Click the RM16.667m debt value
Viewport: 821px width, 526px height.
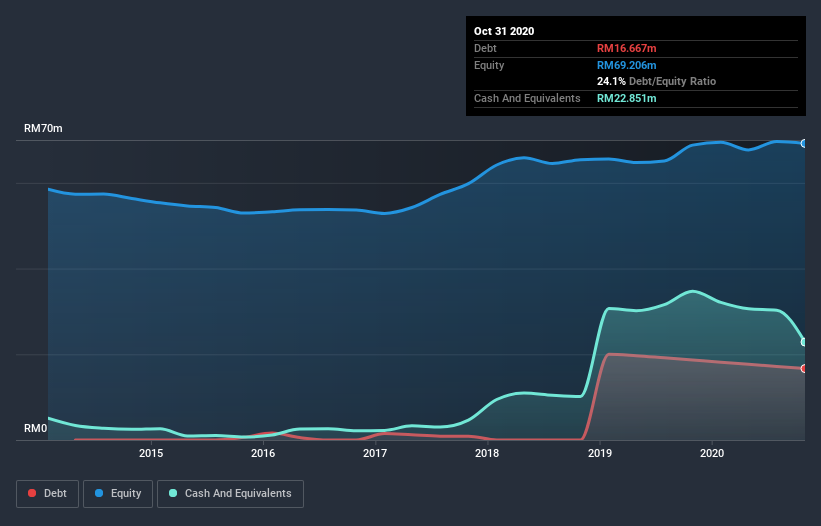coord(626,48)
